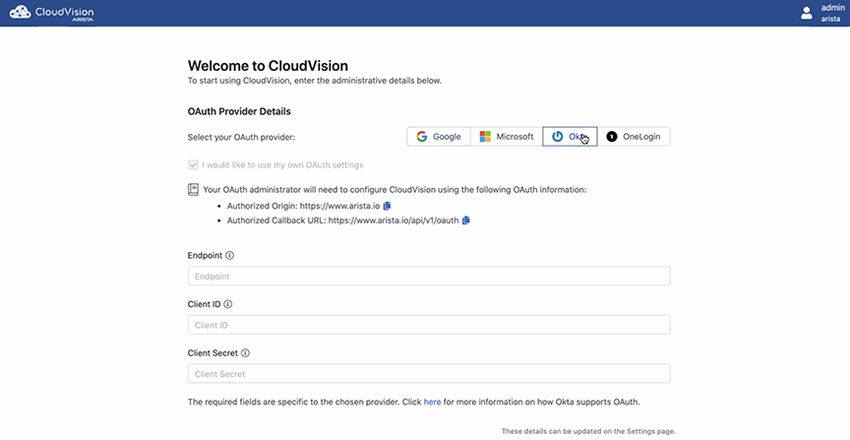The width and height of the screenshot is (850, 440).
Task: Show info for the Client Secret field
Action: [x=245, y=353]
